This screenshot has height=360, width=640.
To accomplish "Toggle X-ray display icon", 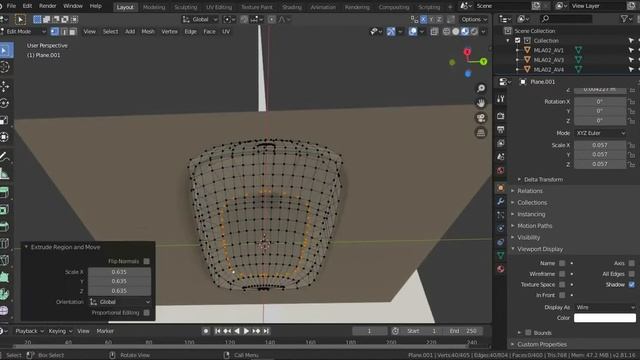I will click(434, 31).
